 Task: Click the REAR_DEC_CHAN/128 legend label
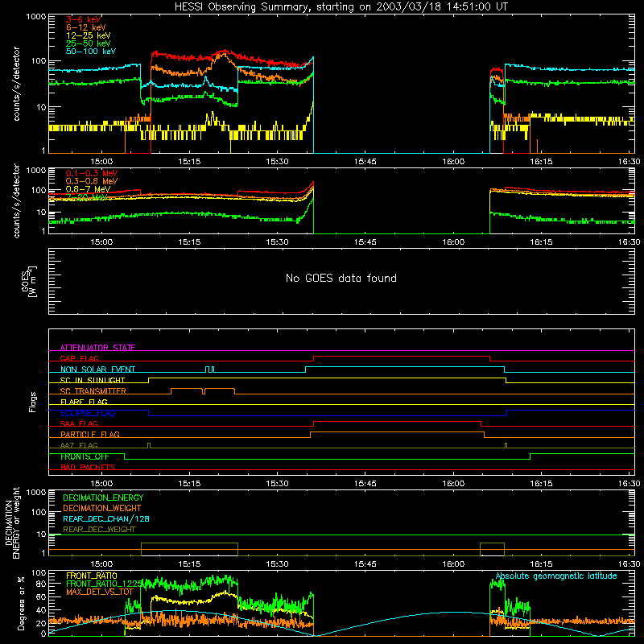pyautogui.click(x=106, y=518)
